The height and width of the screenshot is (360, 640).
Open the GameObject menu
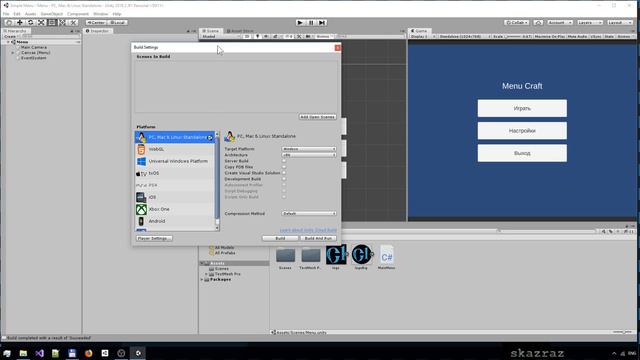click(51, 14)
